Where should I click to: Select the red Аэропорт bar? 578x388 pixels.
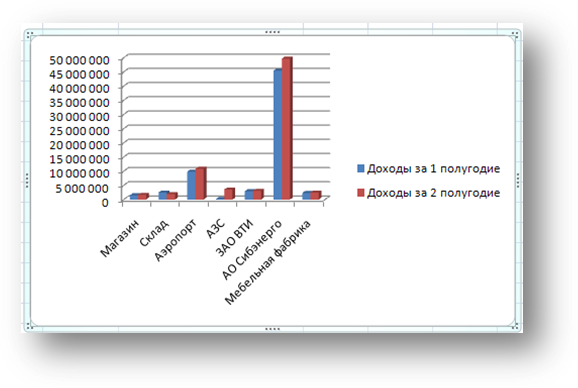coord(201,183)
